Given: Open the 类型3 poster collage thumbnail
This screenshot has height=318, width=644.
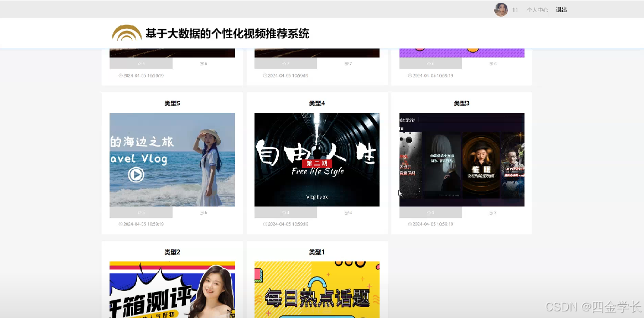Looking at the screenshot, I should pyautogui.click(x=462, y=160).
